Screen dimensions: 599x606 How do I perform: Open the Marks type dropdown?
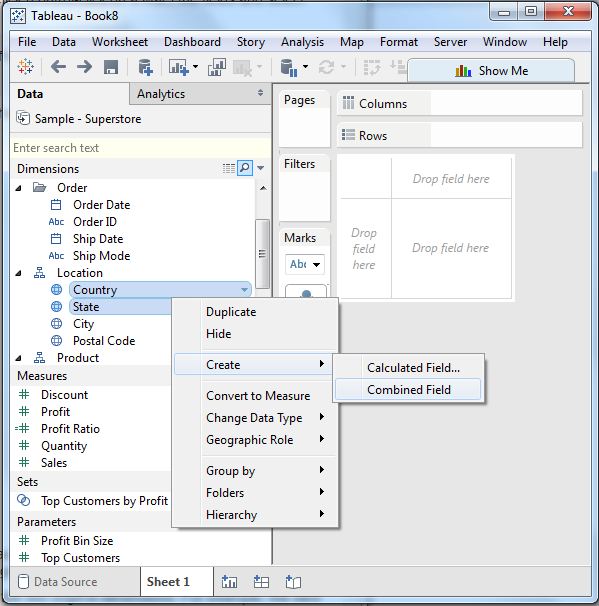[x=305, y=264]
